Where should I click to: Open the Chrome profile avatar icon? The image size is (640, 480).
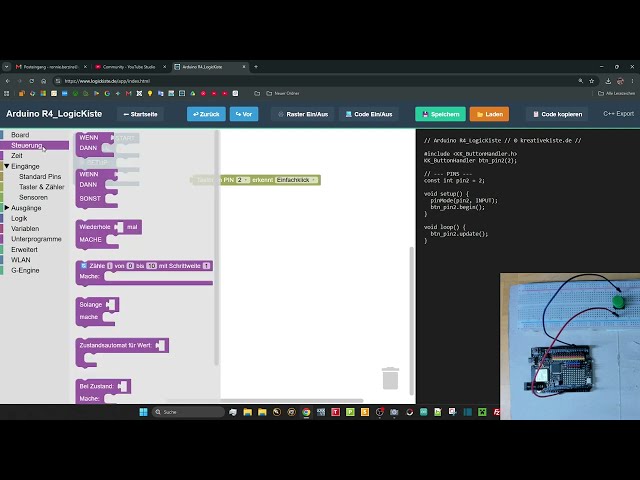tap(620, 81)
